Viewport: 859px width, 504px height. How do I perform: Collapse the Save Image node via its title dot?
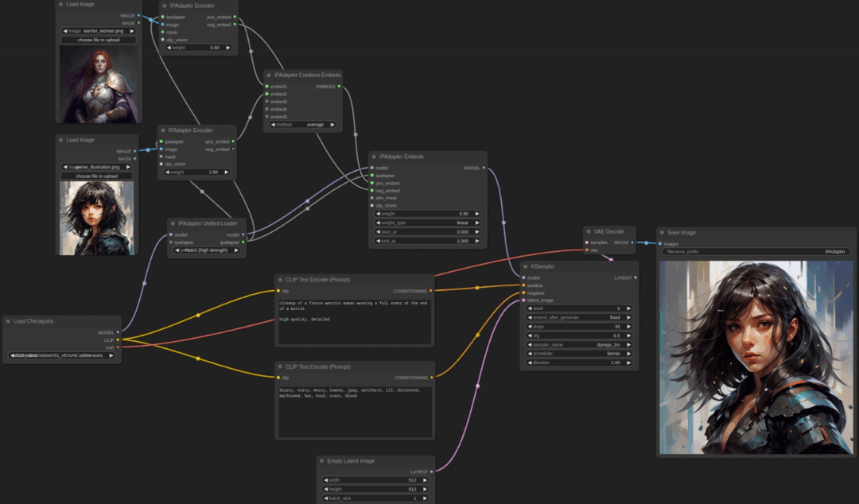[662, 233]
